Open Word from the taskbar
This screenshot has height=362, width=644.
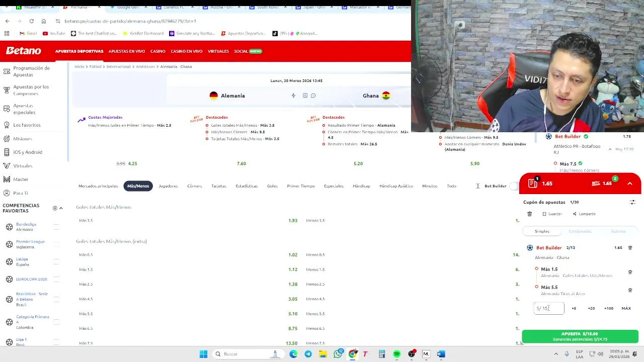pyautogui.click(x=441, y=354)
